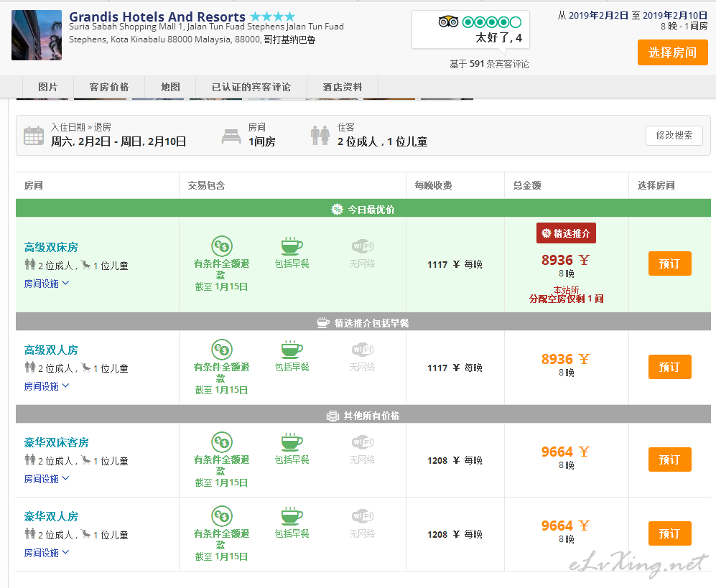Book the 豪华双床客房 with 预订
The height and width of the screenshot is (588, 716).
click(x=670, y=459)
